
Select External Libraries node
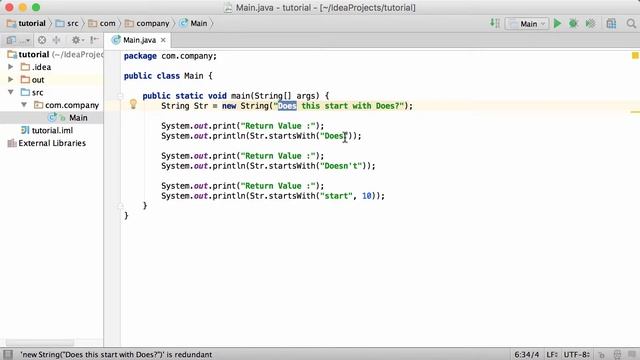[x=52, y=143]
